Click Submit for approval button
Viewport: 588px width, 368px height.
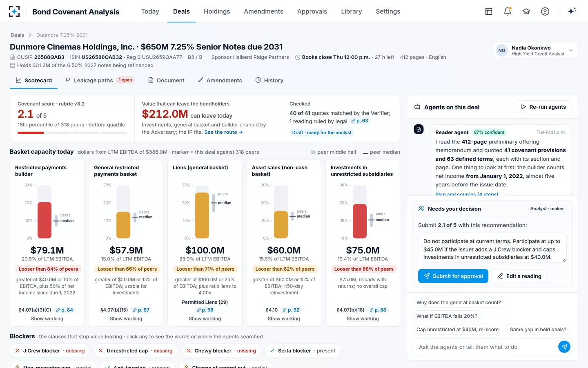[453, 276]
